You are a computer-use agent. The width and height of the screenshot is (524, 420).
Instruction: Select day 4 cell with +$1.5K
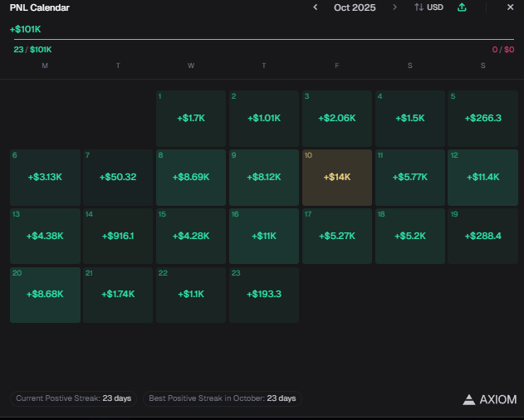click(410, 119)
